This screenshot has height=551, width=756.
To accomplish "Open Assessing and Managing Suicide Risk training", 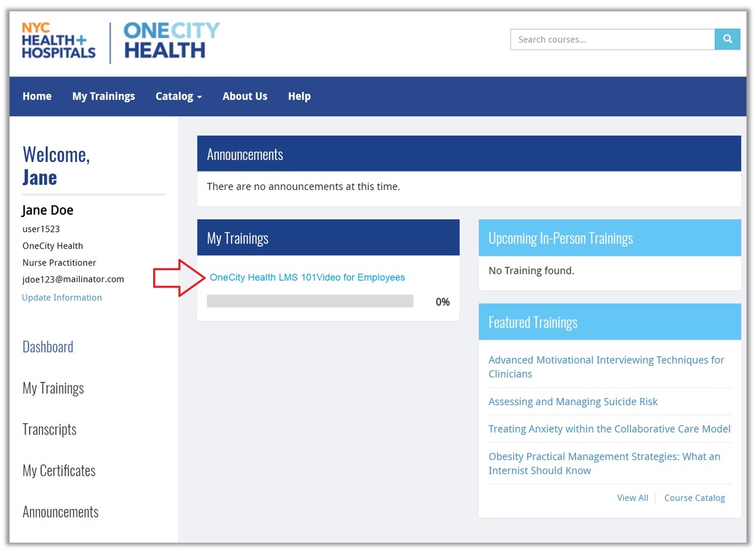I will [x=572, y=402].
